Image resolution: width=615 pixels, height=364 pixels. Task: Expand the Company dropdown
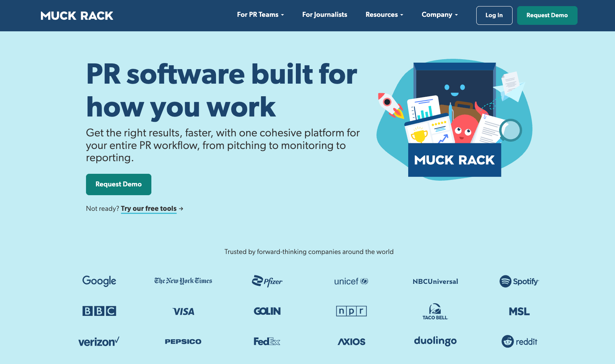440,15
